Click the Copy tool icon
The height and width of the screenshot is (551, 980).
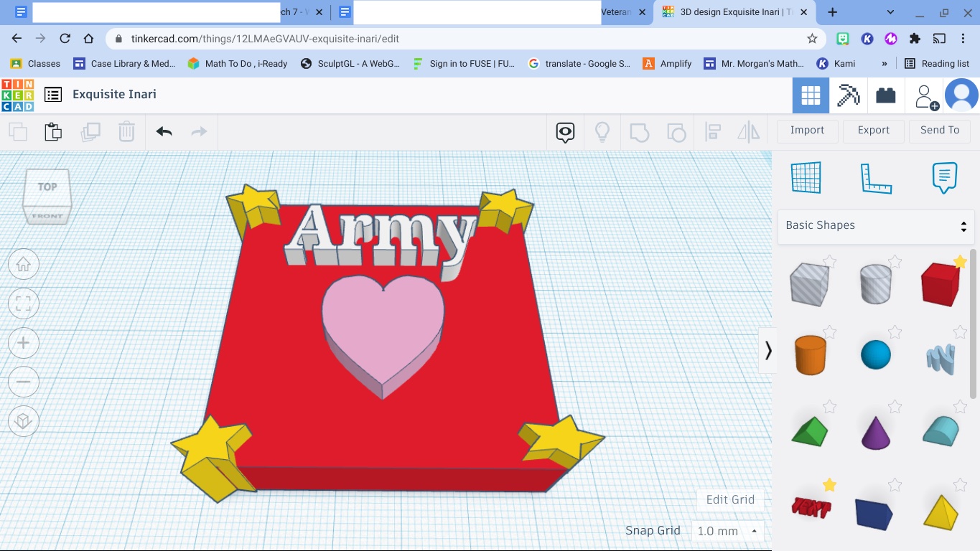coord(18,132)
